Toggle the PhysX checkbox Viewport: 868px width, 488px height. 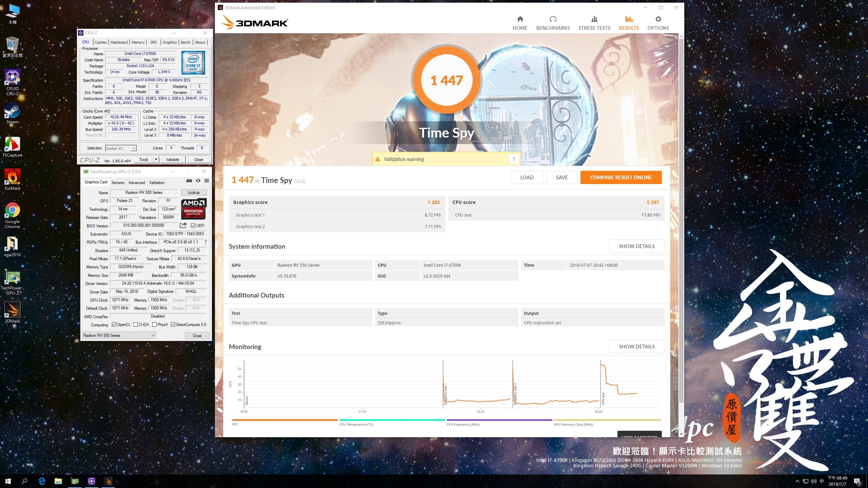tap(155, 325)
